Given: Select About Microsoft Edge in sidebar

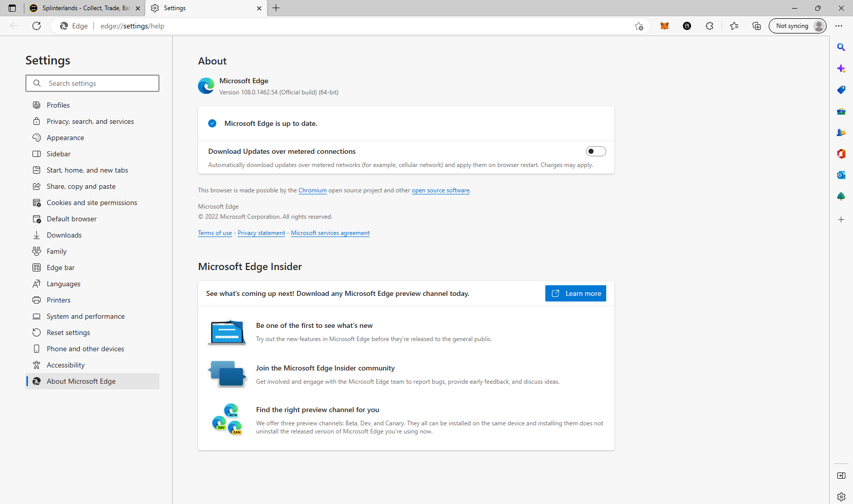Looking at the screenshot, I should 92,381.
